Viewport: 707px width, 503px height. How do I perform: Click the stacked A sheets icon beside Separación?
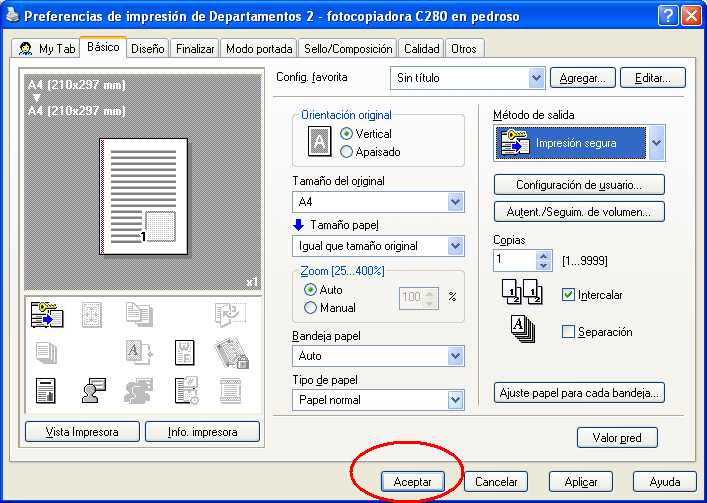(x=523, y=329)
